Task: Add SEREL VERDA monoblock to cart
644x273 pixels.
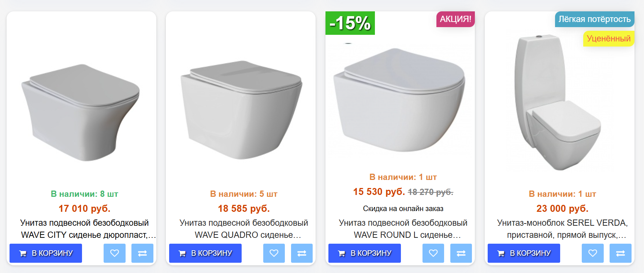Action: [524, 253]
